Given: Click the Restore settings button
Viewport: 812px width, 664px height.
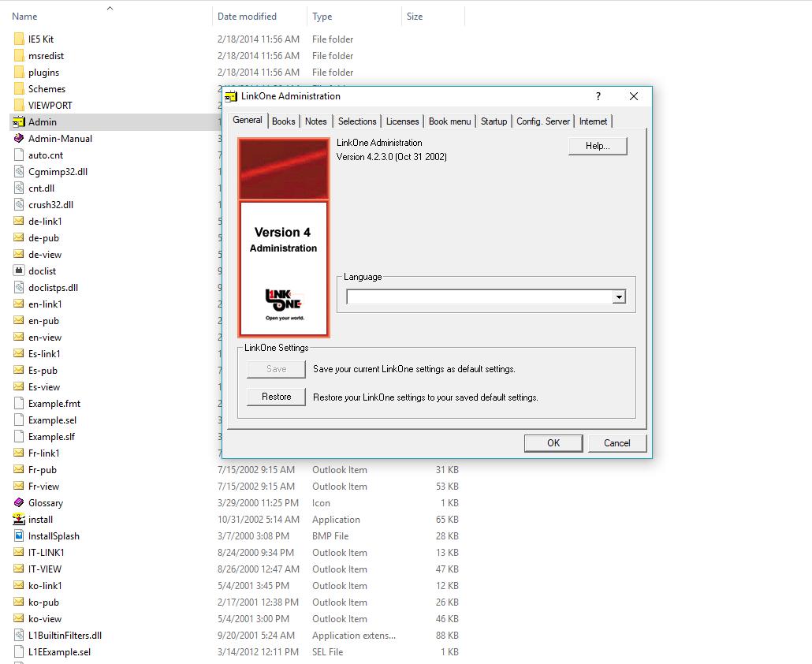Looking at the screenshot, I should [x=277, y=397].
